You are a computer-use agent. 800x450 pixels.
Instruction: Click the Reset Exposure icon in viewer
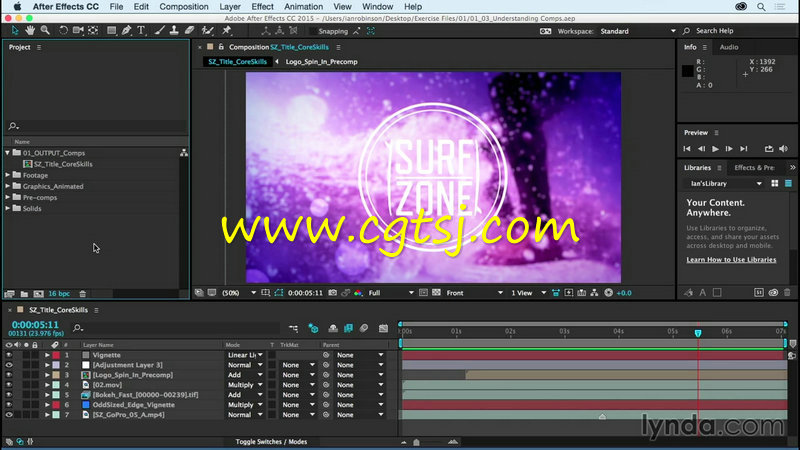(x=609, y=293)
